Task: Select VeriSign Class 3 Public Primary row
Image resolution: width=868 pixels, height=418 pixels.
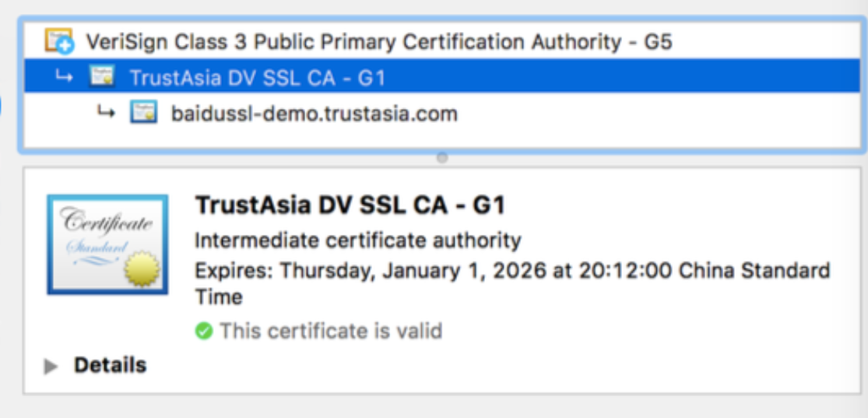Action: click(x=378, y=41)
